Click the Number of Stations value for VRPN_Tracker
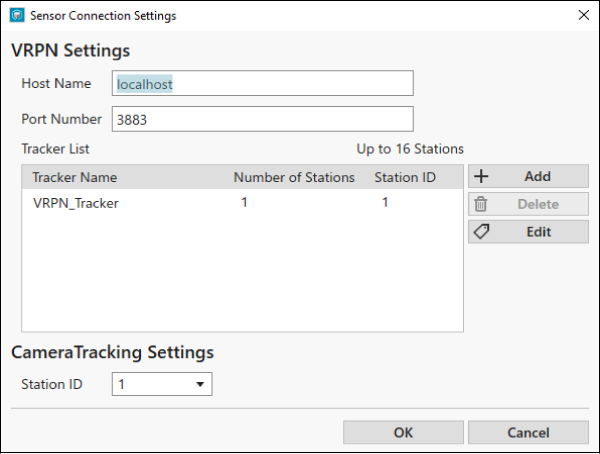Image resolution: width=600 pixels, height=454 pixels. 244,202
